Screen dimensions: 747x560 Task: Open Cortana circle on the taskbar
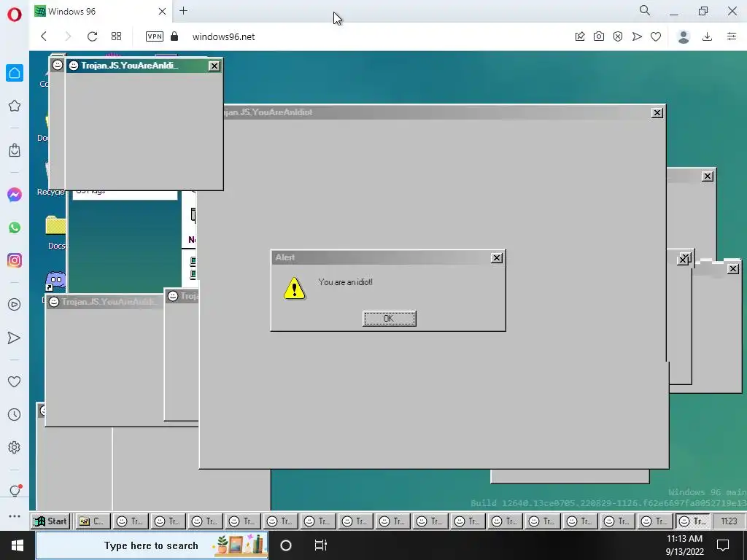(286, 545)
